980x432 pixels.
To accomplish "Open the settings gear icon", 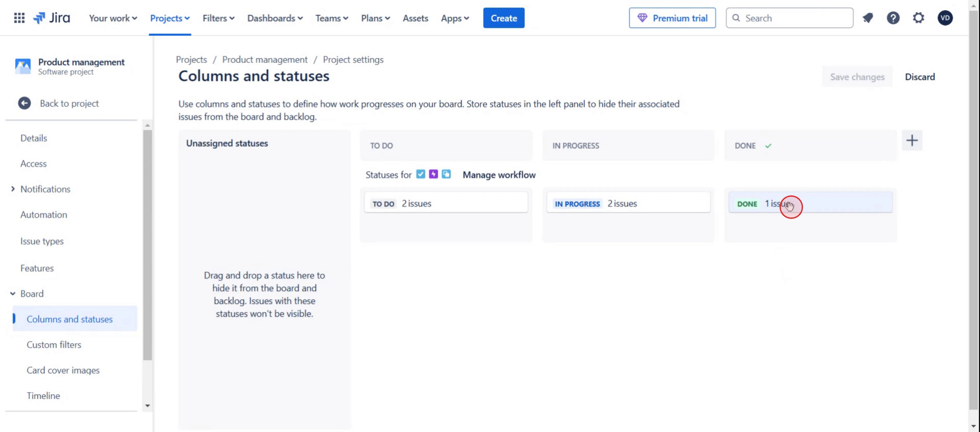I will (x=918, y=18).
